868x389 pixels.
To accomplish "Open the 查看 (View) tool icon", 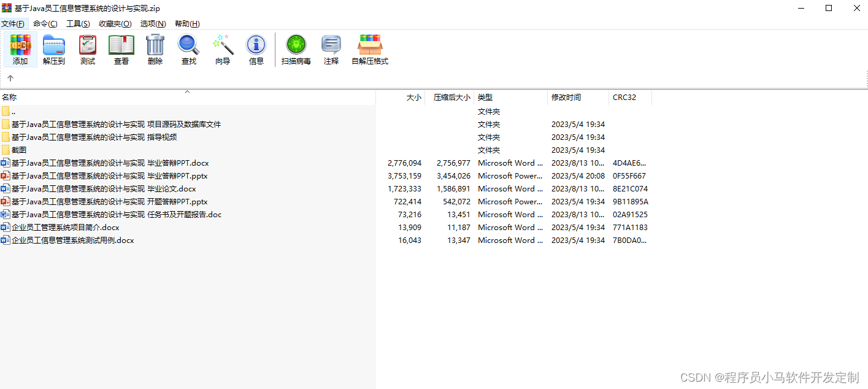I will point(121,49).
